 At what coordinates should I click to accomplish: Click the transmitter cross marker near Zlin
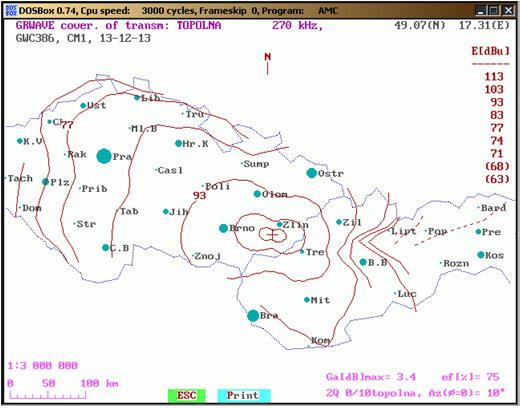[273, 235]
